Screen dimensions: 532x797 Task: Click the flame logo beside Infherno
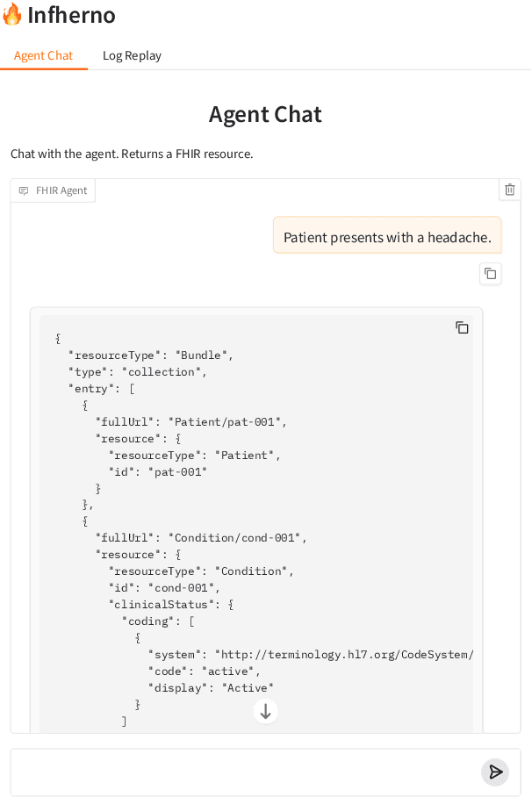pyautogui.click(x=13, y=14)
